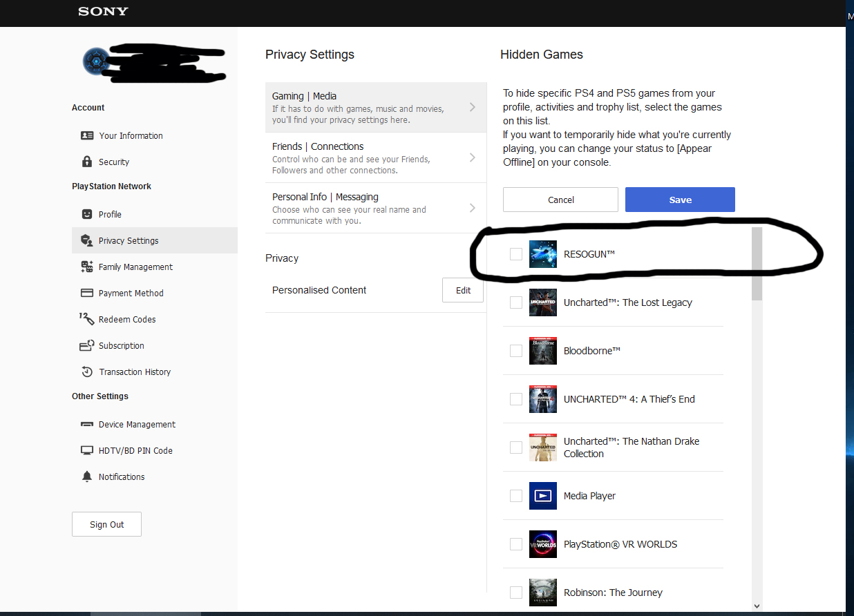Viewport: 854px width, 616px height.
Task: Click the Transaction History clock icon
Action: (87, 372)
